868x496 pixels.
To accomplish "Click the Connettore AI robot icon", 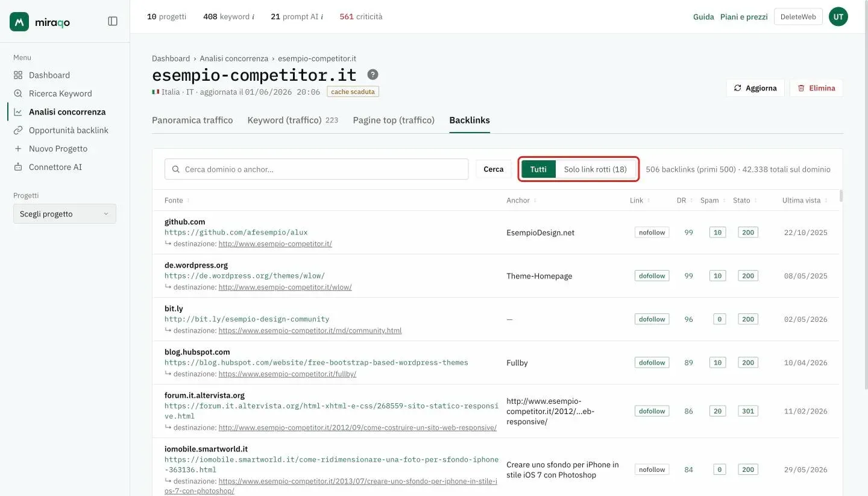I will coord(18,167).
